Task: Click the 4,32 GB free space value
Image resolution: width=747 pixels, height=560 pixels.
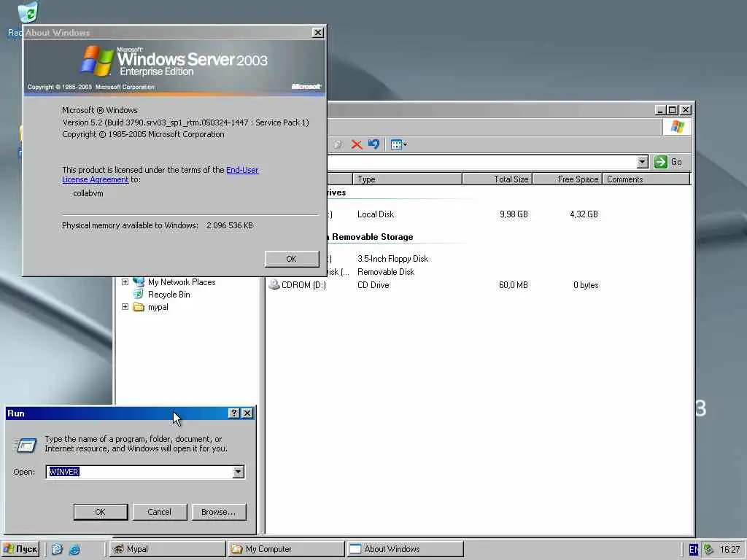Action: (584, 214)
